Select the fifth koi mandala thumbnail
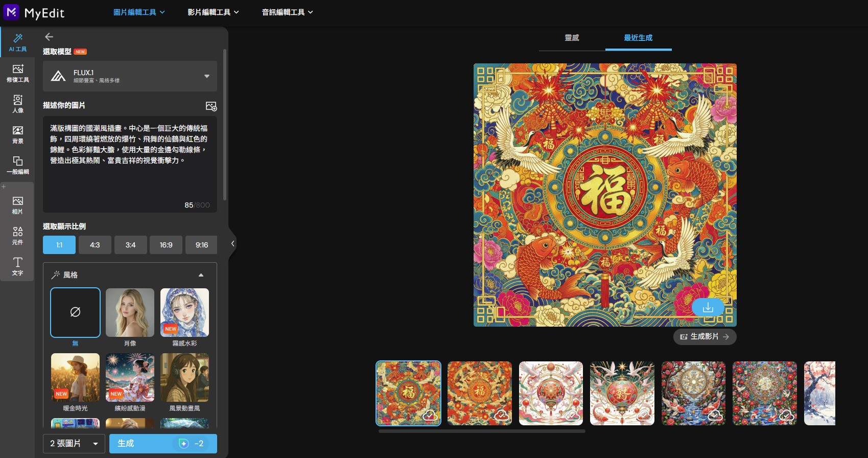This screenshot has height=458, width=868. coord(693,393)
